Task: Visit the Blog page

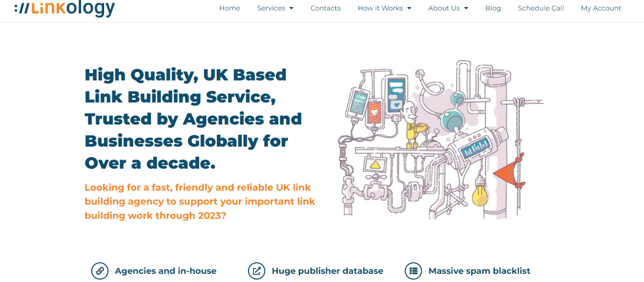Action: coord(493,8)
